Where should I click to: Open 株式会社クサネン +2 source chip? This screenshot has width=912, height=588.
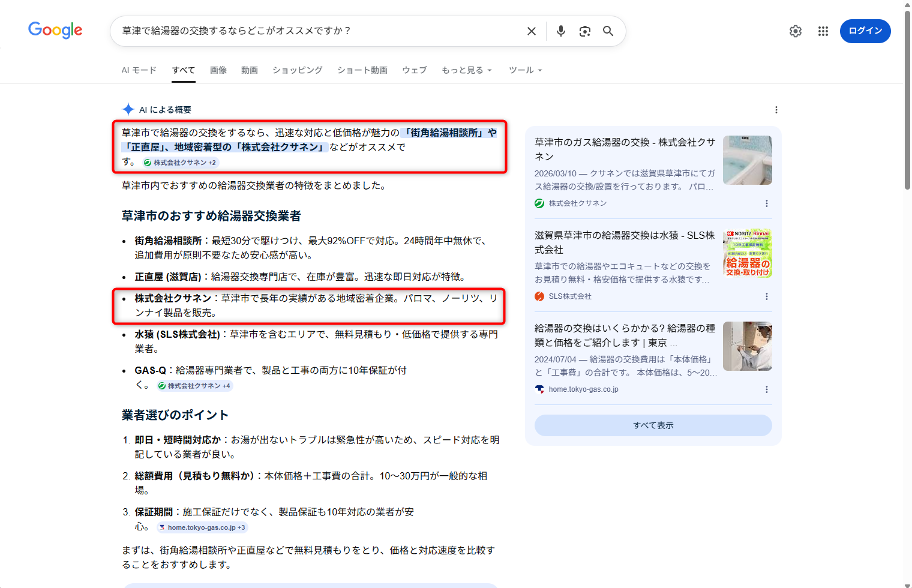click(180, 163)
